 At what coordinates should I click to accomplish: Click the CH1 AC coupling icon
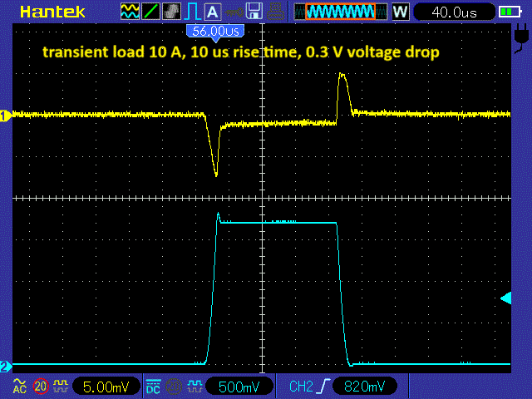click(20, 387)
